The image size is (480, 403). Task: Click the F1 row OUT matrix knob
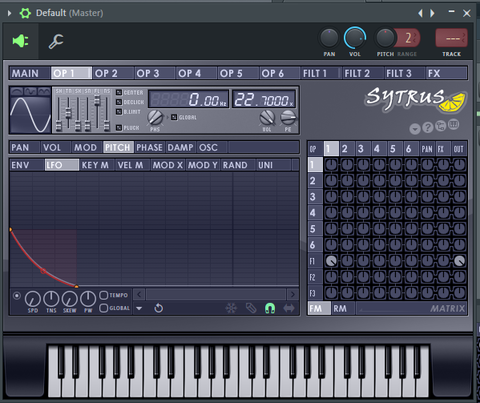pyautogui.click(x=459, y=261)
